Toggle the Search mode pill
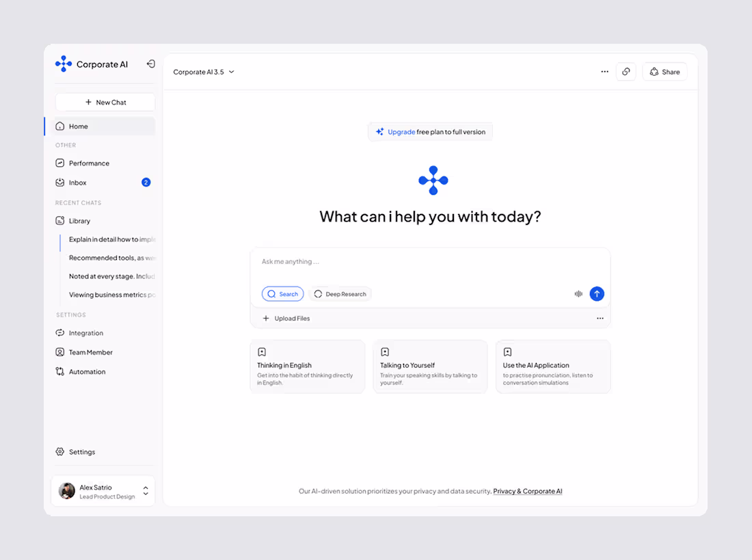The height and width of the screenshot is (560, 752). pos(282,293)
